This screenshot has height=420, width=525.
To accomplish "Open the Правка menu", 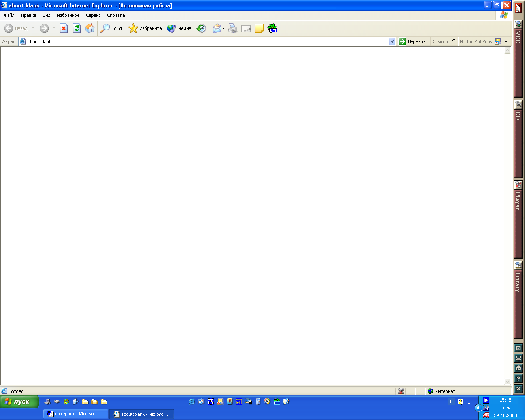I will coord(29,15).
